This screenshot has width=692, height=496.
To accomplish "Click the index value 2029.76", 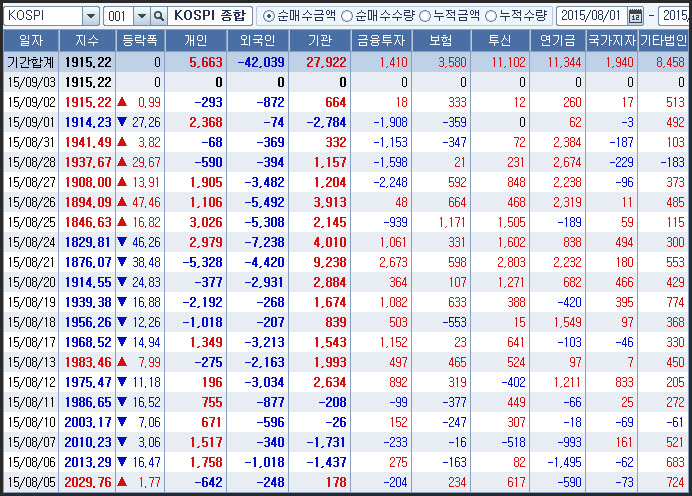I will [x=88, y=482].
